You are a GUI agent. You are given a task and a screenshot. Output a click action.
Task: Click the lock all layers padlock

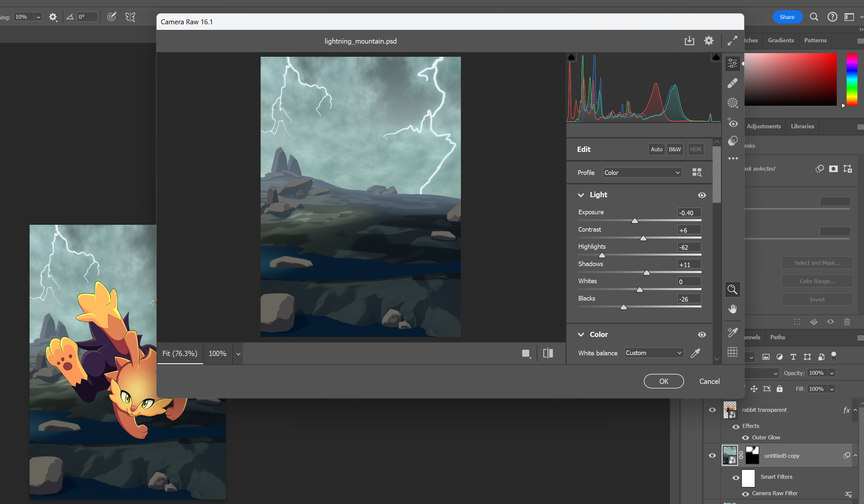click(779, 388)
